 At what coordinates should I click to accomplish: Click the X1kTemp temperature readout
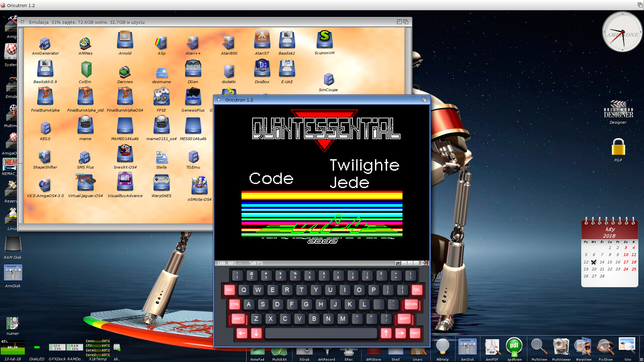tap(98, 348)
